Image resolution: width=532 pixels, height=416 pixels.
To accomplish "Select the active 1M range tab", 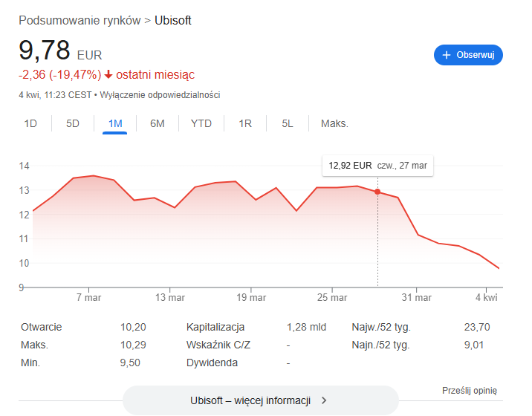I will coord(115,123).
